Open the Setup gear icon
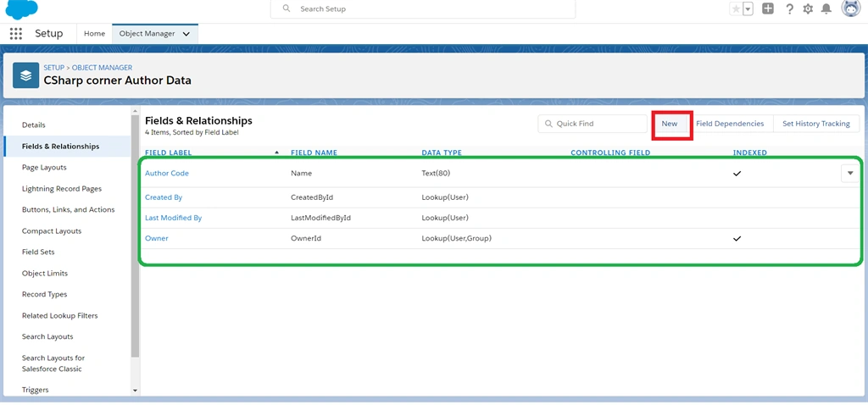 click(x=808, y=8)
